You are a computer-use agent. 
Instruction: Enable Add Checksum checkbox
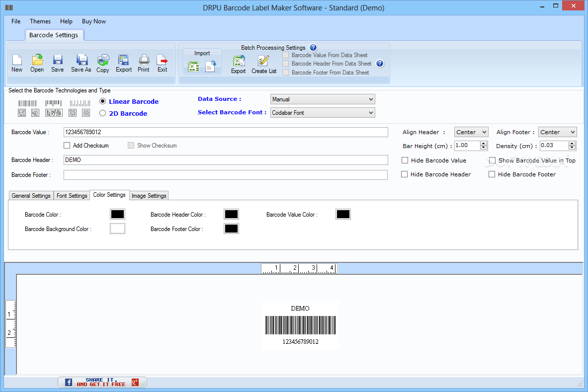click(x=67, y=146)
